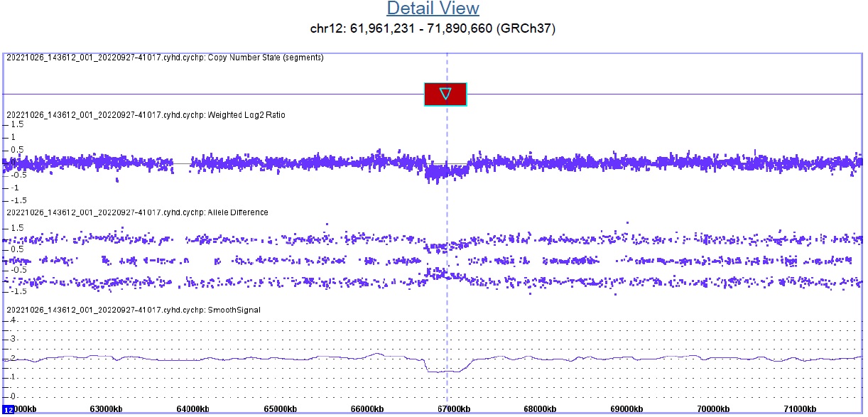The height and width of the screenshot is (417, 868).
Task: Select the Allele Difference track label
Action: [137, 212]
